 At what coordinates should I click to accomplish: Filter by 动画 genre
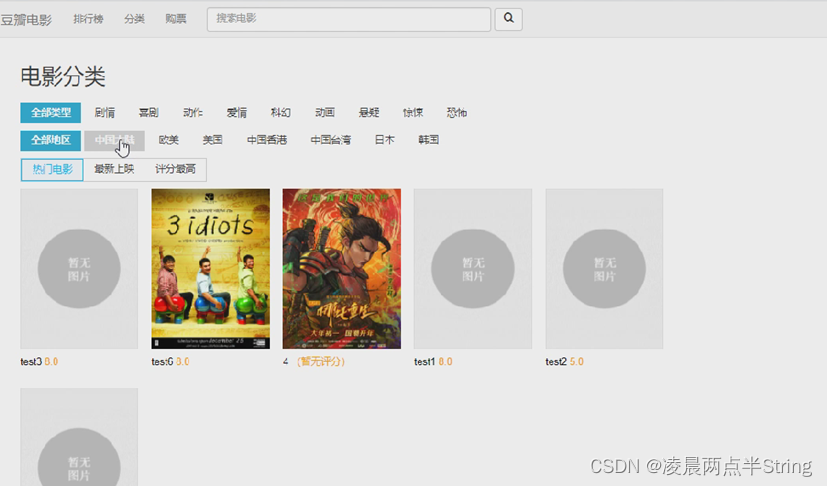pos(325,112)
